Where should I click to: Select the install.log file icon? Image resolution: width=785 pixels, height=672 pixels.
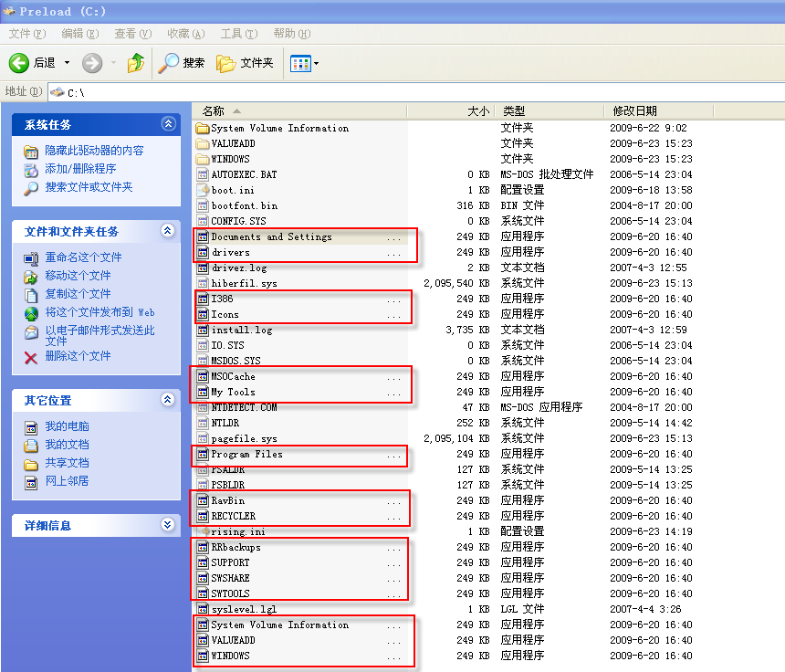click(x=203, y=330)
